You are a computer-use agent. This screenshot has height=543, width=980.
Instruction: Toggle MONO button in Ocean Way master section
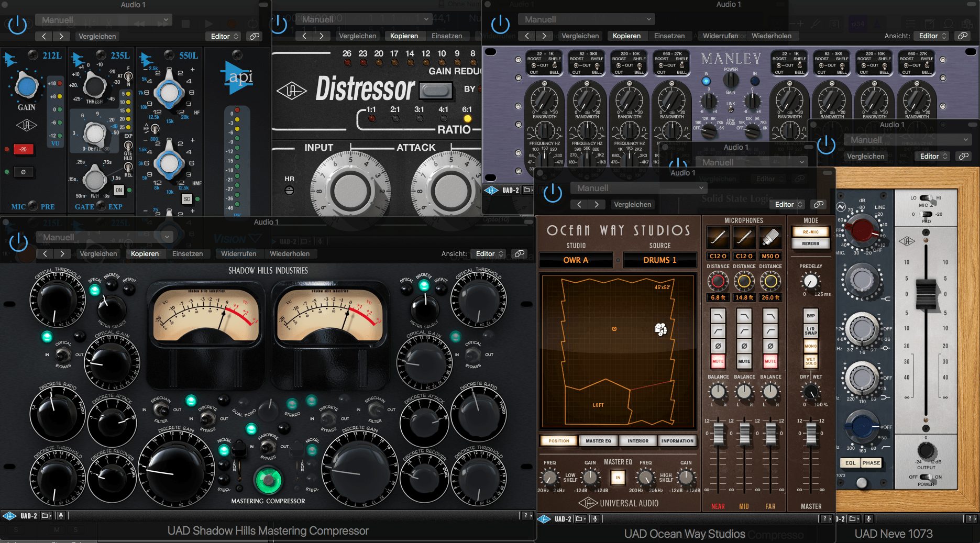(x=810, y=346)
